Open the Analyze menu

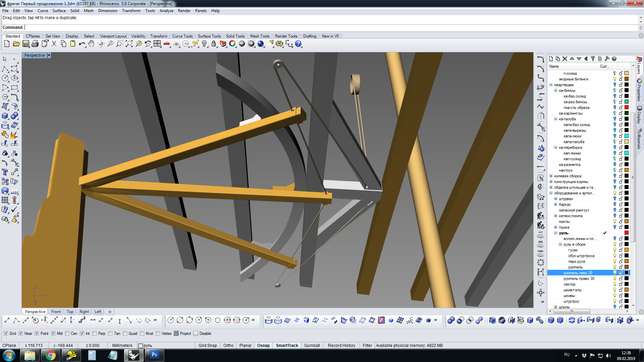click(x=166, y=11)
